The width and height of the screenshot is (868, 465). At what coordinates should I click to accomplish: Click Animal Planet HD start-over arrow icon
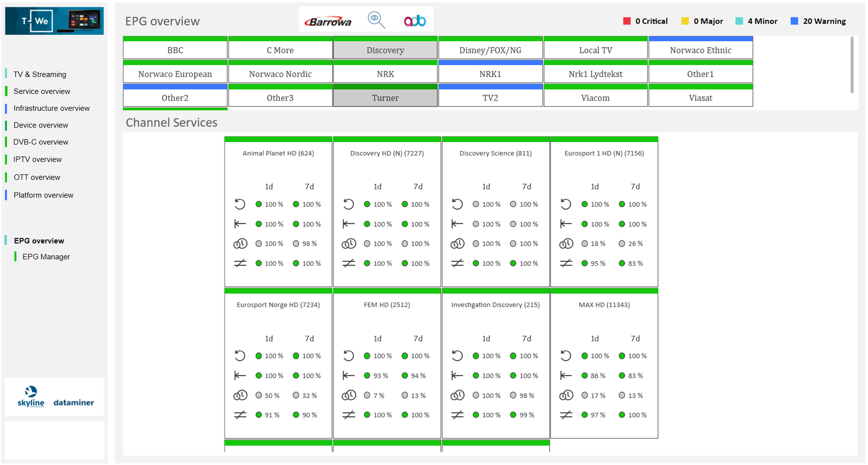(x=240, y=224)
